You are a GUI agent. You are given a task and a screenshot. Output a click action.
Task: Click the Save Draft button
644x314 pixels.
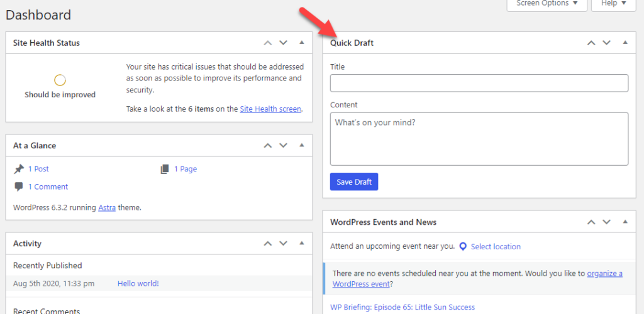pos(353,181)
